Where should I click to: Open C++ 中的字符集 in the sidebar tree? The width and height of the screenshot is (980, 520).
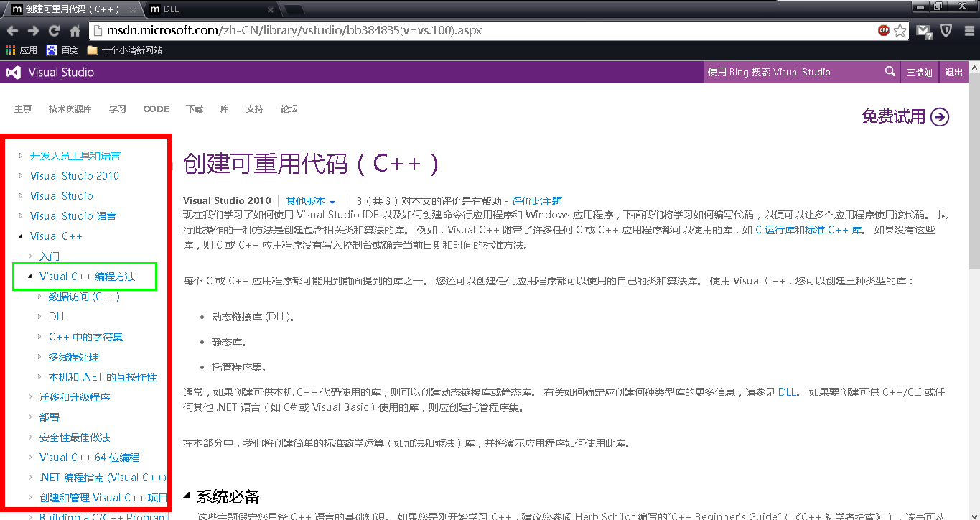pos(85,337)
